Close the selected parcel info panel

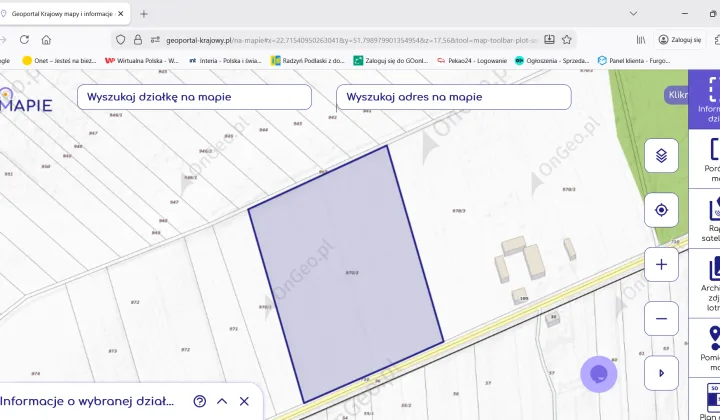click(x=244, y=401)
